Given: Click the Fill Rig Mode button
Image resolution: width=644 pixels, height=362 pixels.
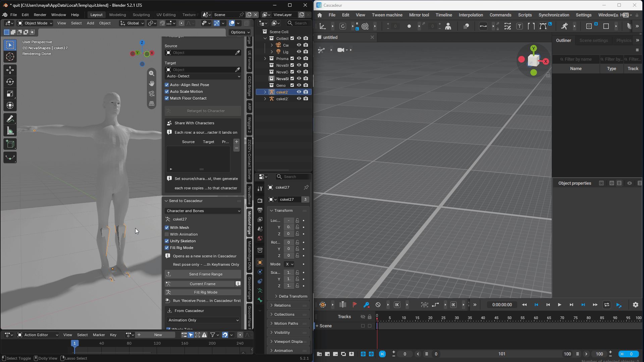Looking at the screenshot, I should point(203,292).
